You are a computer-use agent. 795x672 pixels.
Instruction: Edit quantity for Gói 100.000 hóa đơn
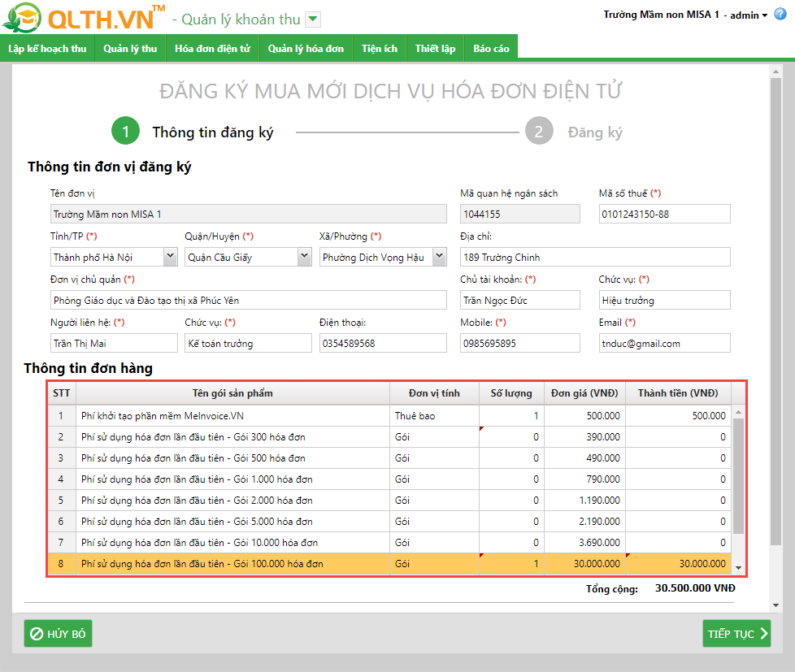point(511,564)
